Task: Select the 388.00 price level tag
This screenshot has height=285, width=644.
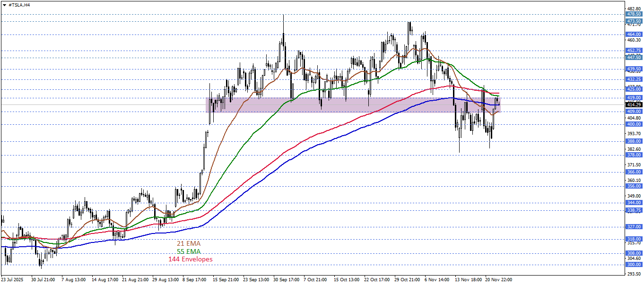Action: [x=633, y=141]
